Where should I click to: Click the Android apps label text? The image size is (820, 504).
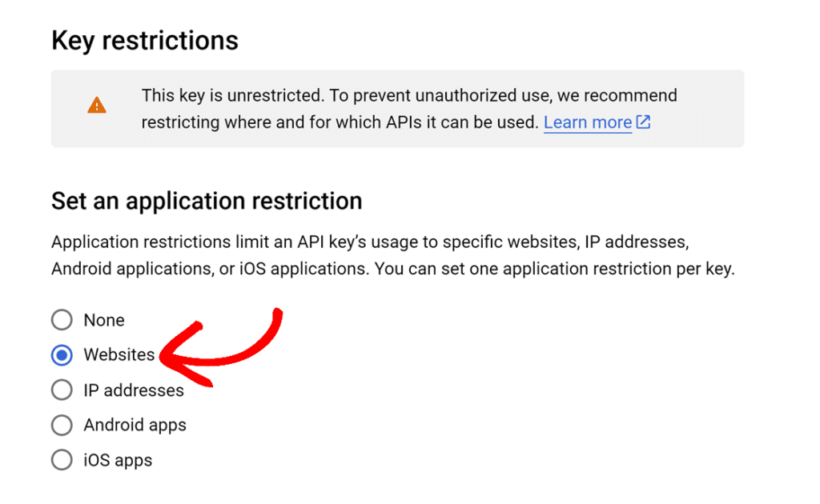pos(135,425)
